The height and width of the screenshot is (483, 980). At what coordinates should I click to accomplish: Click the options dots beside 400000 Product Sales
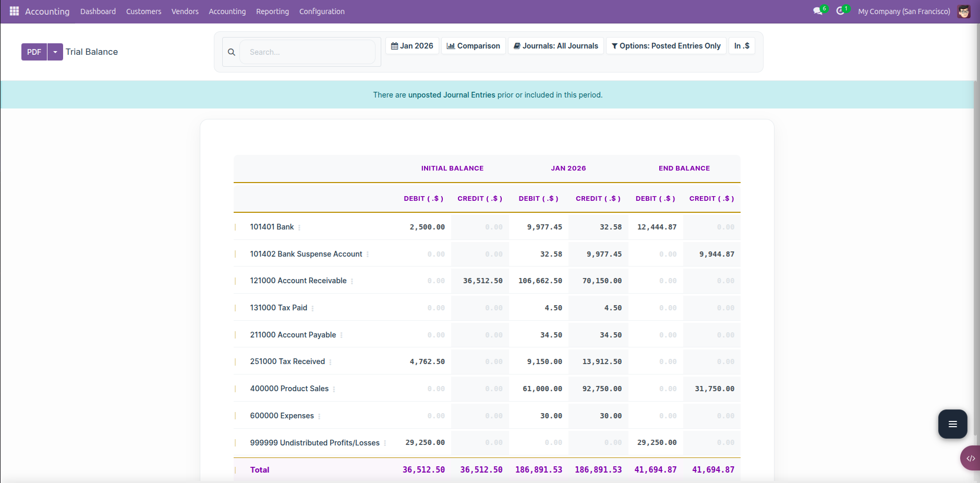coord(334,390)
